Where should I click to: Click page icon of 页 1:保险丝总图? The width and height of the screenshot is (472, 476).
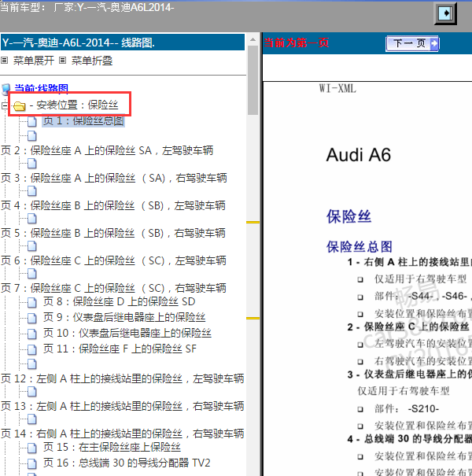[32, 121]
